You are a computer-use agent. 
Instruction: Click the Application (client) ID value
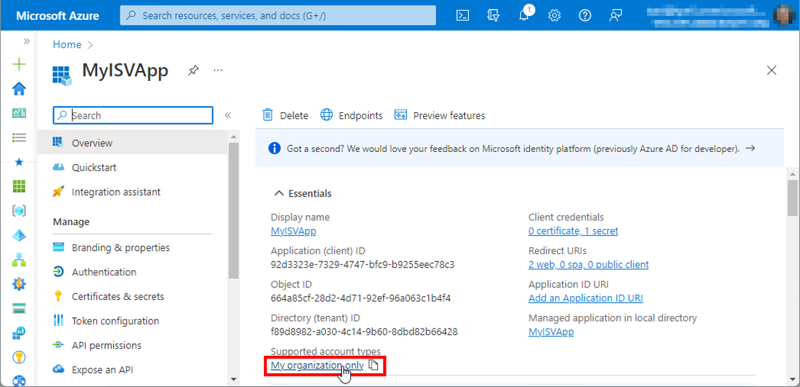click(362, 265)
